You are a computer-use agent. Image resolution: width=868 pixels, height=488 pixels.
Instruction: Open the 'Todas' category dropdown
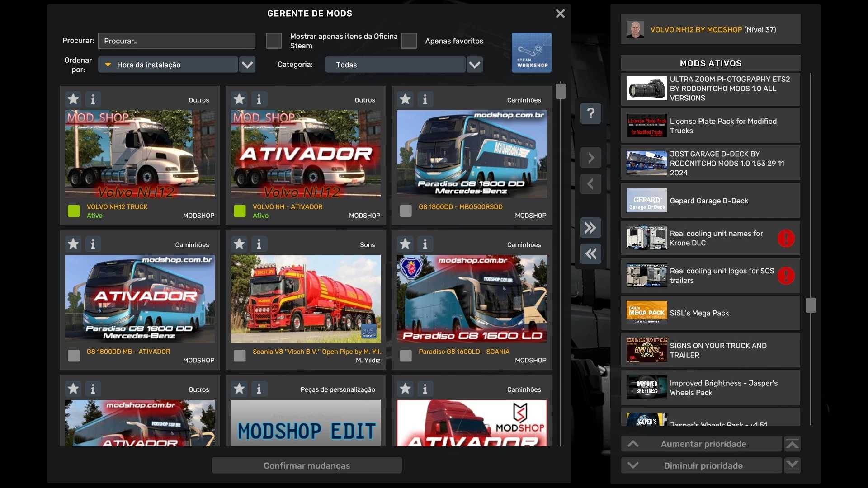click(x=396, y=65)
